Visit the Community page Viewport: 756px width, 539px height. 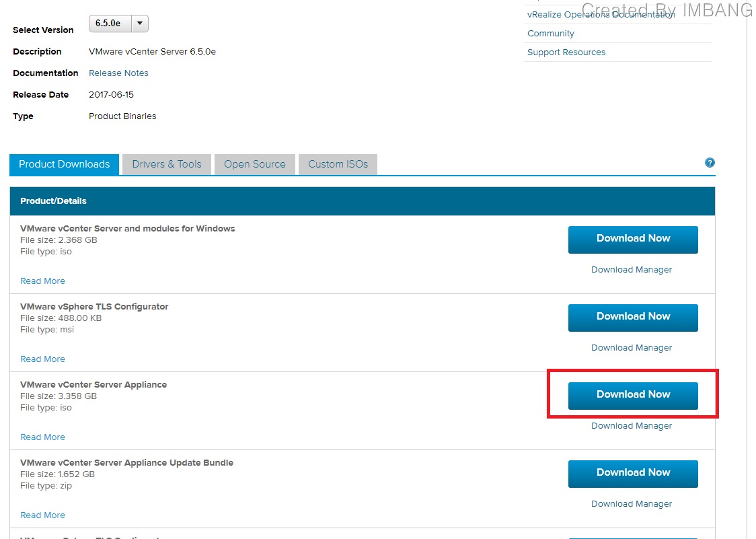(550, 33)
